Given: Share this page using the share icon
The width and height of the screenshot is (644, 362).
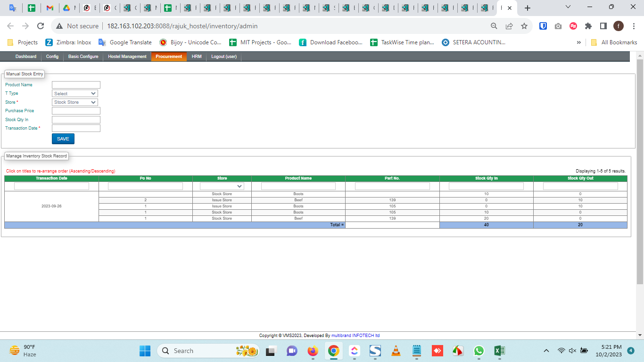Looking at the screenshot, I should (x=509, y=26).
